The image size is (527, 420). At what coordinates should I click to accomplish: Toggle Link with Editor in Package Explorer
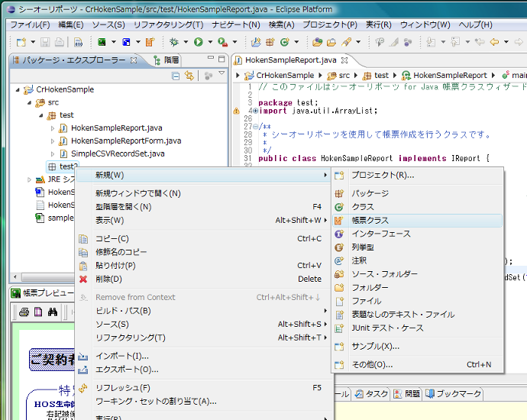tap(189, 76)
